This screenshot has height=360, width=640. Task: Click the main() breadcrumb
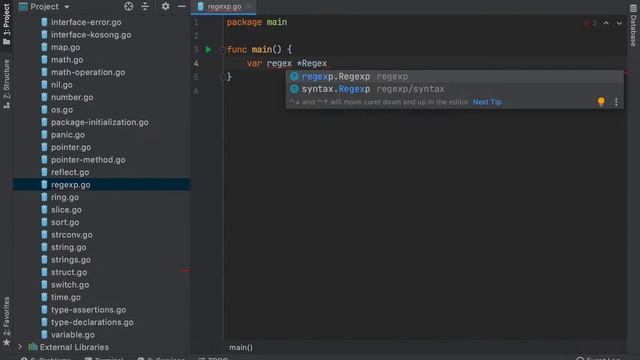[x=241, y=347]
